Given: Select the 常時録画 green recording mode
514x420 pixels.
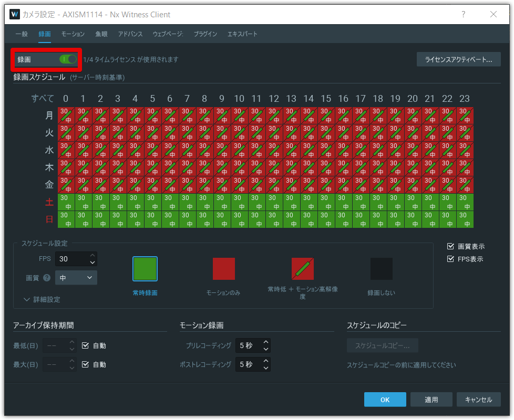Looking at the screenshot, I should [x=145, y=268].
